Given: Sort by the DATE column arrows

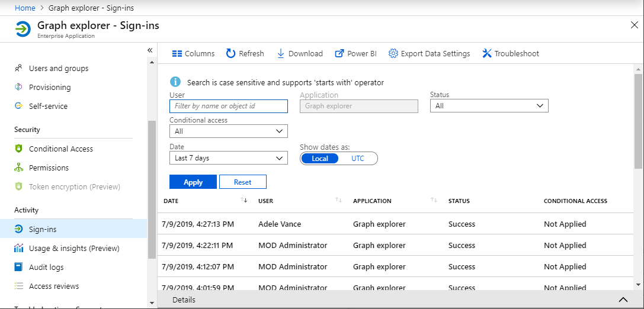Looking at the screenshot, I should coord(244,201).
